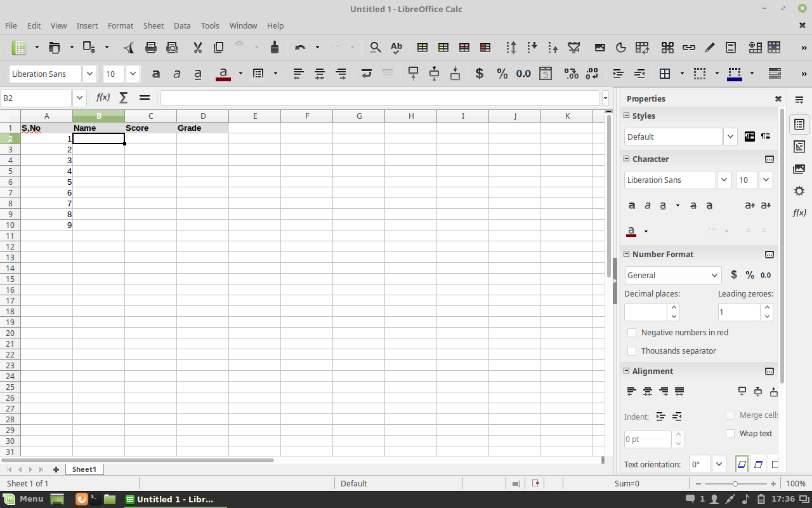Insert a hyperlink
This screenshot has width=812, height=508.
pyautogui.click(x=689, y=48)
